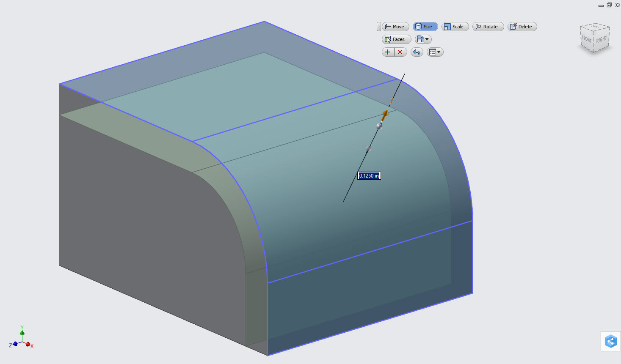Switch to the Rotate tool
The width and height of the screenshot is (621, 364).
tap(488, 27)
